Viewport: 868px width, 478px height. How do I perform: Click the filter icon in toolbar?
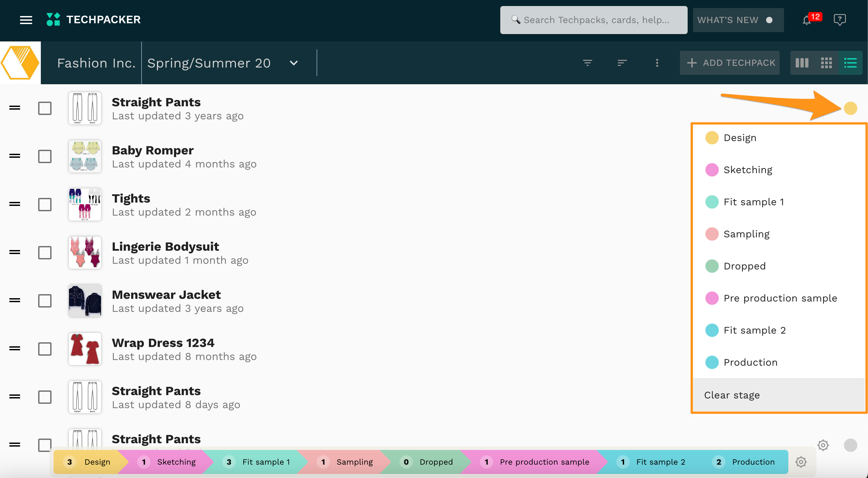pyautogui.click(x=587, y=63)
